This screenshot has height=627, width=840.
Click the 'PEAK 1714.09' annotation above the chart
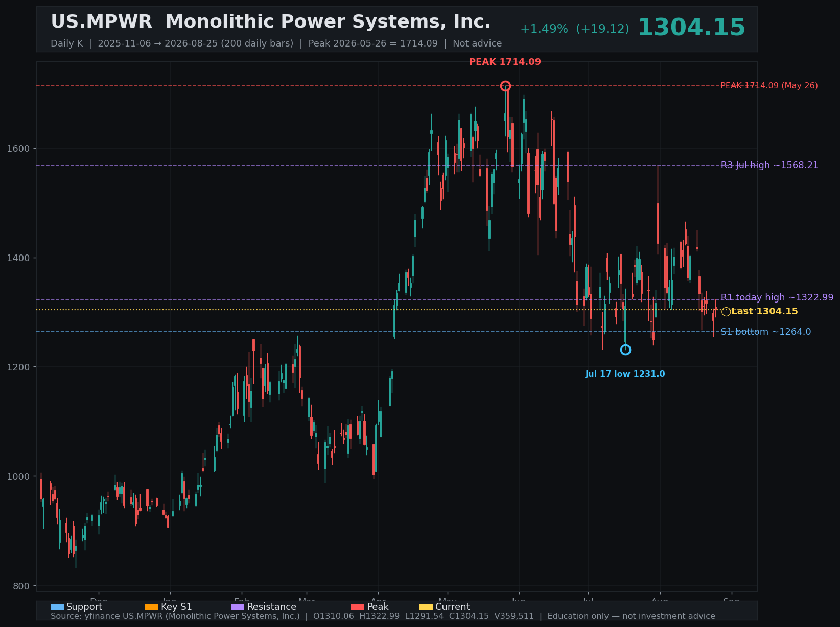click(x=505, y=62)
